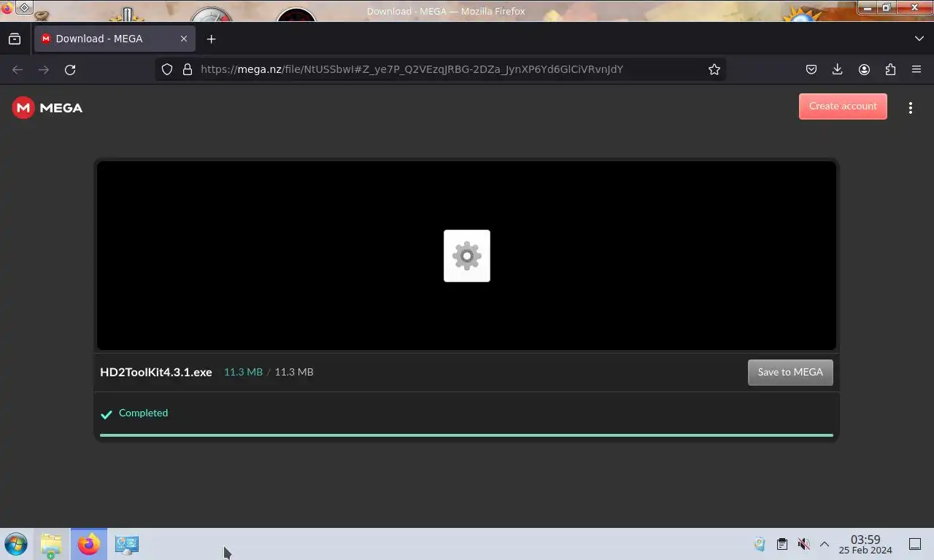The width and height of the screenshot is (934, 560).
Task: Open the Start menu
Action: (x=16, y=544)
